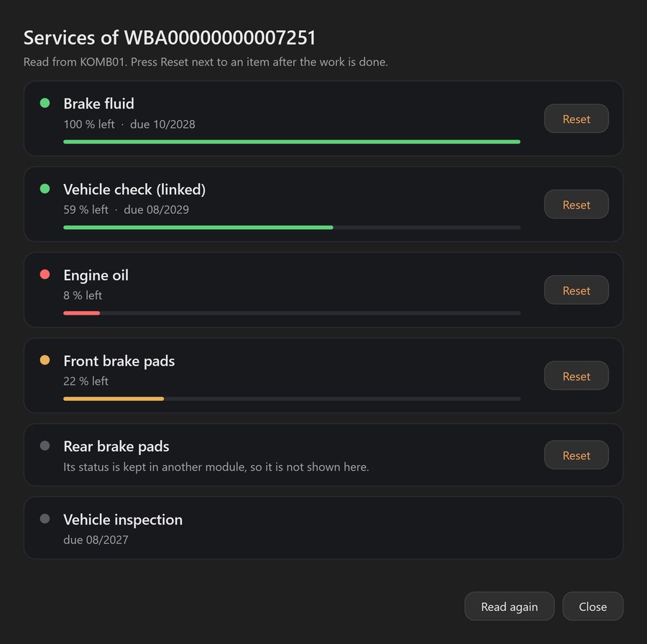Click the red status dot for Engine oil
647x644 pixels.
pyautogui.click(x=45, y=275)
